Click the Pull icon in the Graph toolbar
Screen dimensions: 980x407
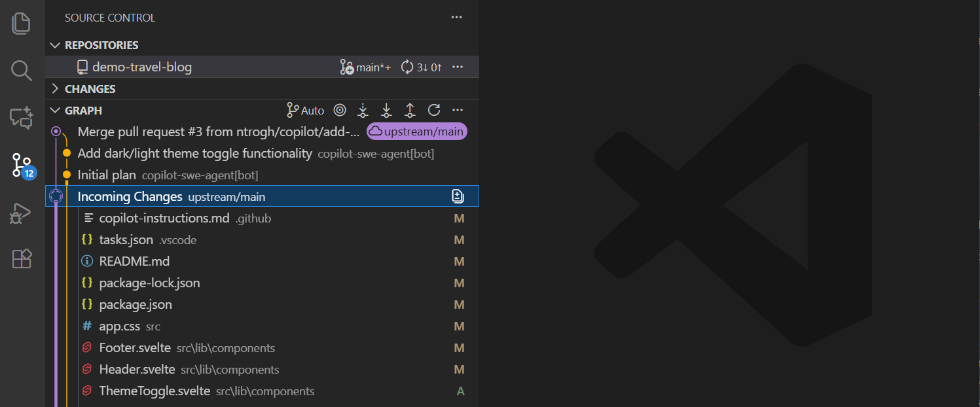pos(386,110)
